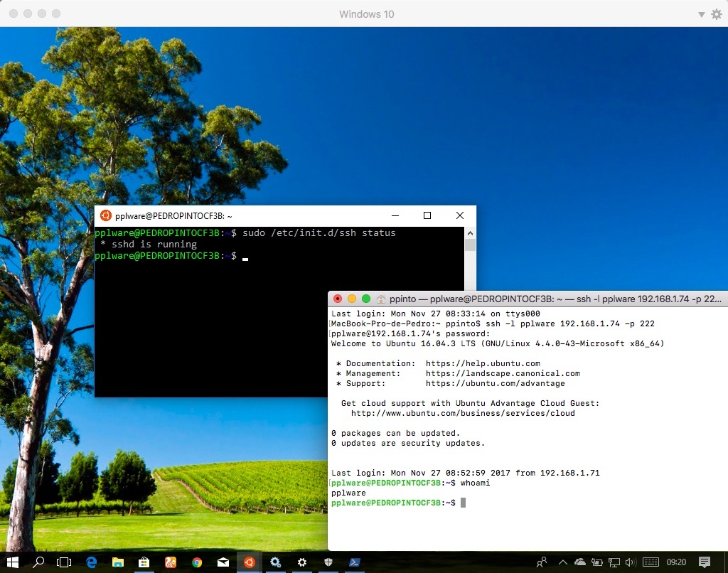This screenshot has width=728, height=573.
Task: Open File Explorer from the taskbar
Action: (x=117, y=562)
